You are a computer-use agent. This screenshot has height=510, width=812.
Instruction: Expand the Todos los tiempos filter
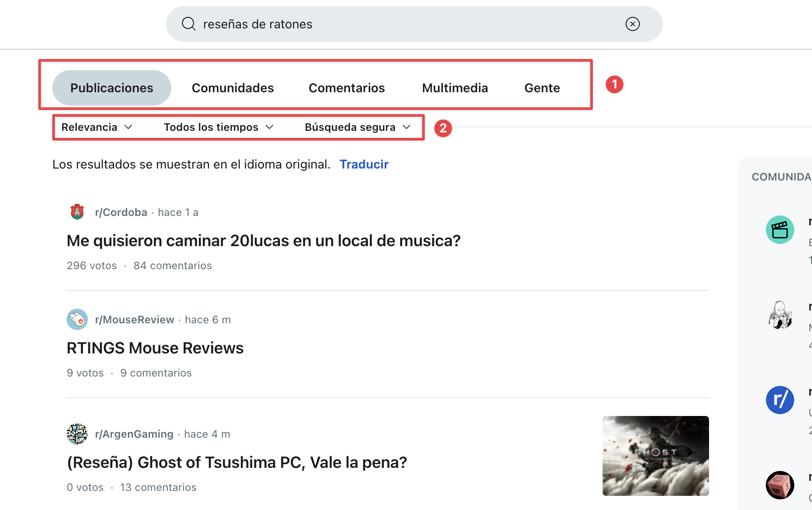218,127
